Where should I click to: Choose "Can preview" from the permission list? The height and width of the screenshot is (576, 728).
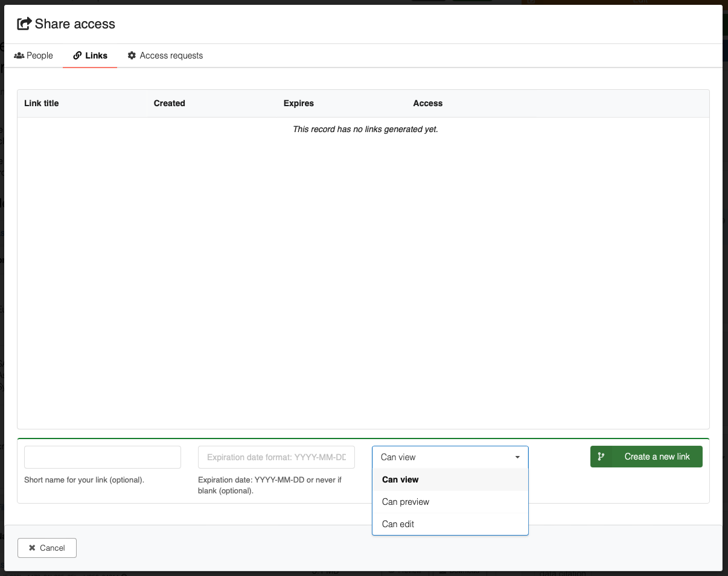coord(406,502)
